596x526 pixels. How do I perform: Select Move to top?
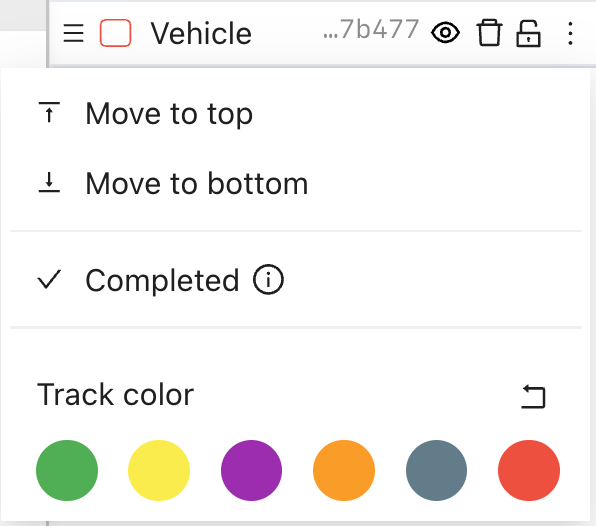point(296,113)
